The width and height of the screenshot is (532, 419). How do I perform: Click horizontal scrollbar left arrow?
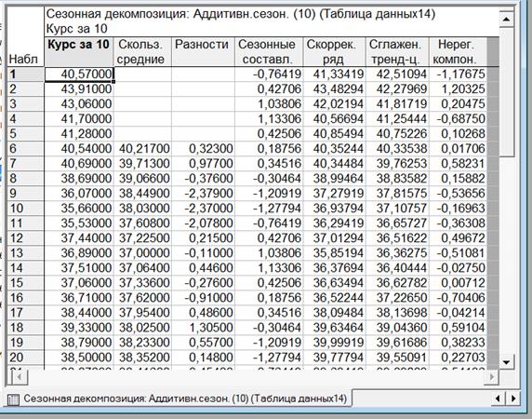(x=19, y=376)
